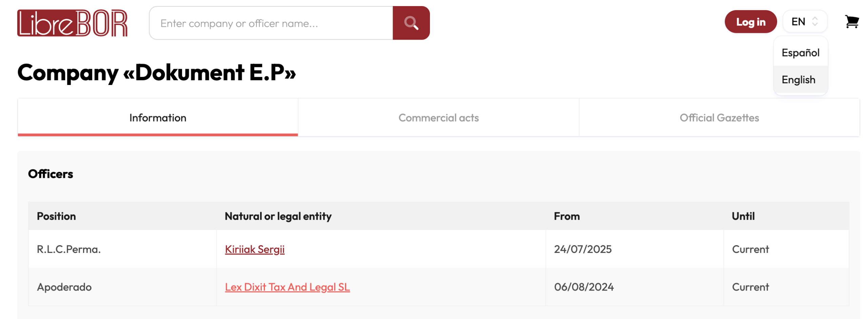Click the magnifier search button
The width and height of the screenshot is (868, 319).
click(411, 23)
